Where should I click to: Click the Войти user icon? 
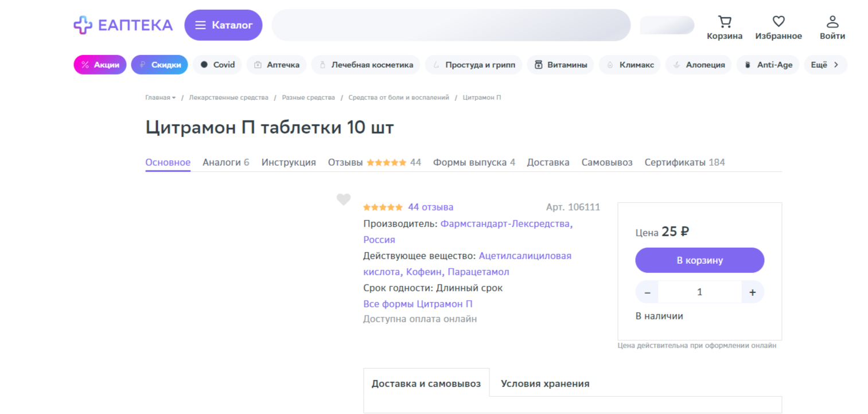[x=832, y=28]
